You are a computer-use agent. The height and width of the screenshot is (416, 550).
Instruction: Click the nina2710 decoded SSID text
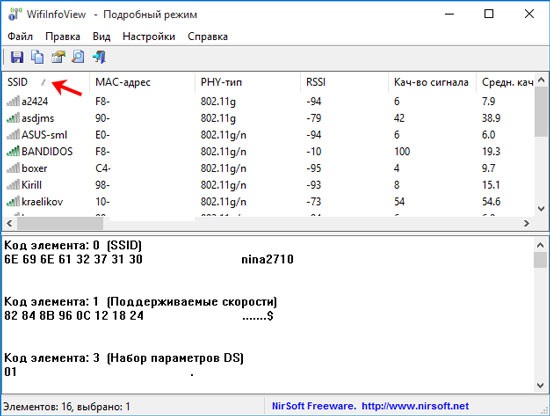click(x=267, y=260)
